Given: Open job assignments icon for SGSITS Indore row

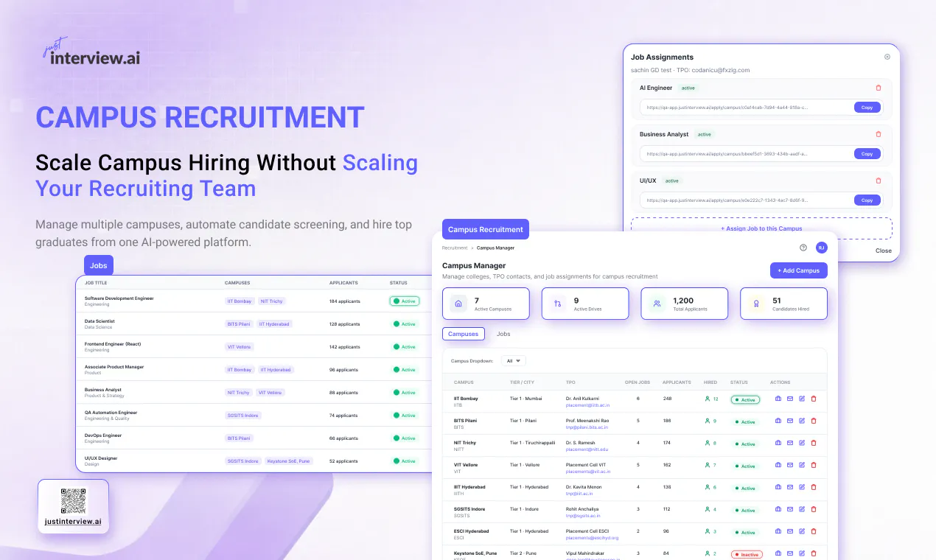Looking at the screenshot, I should [x=778, y=509].
